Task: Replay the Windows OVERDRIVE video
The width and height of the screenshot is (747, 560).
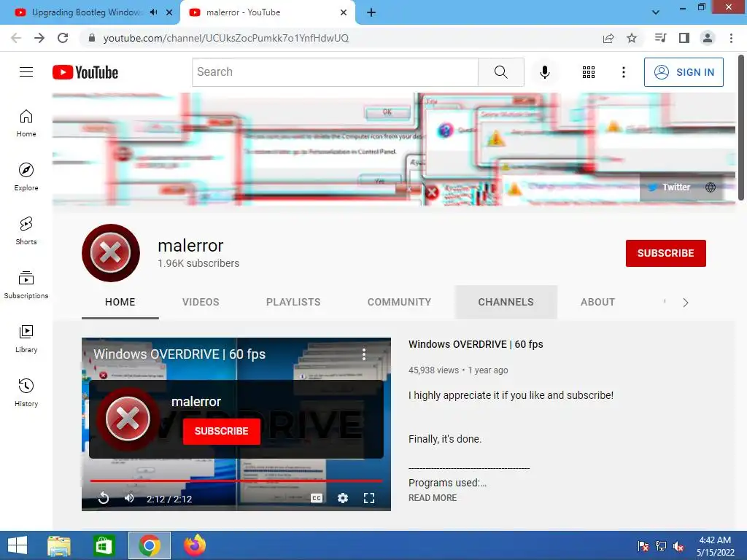Action: point(104,498)
